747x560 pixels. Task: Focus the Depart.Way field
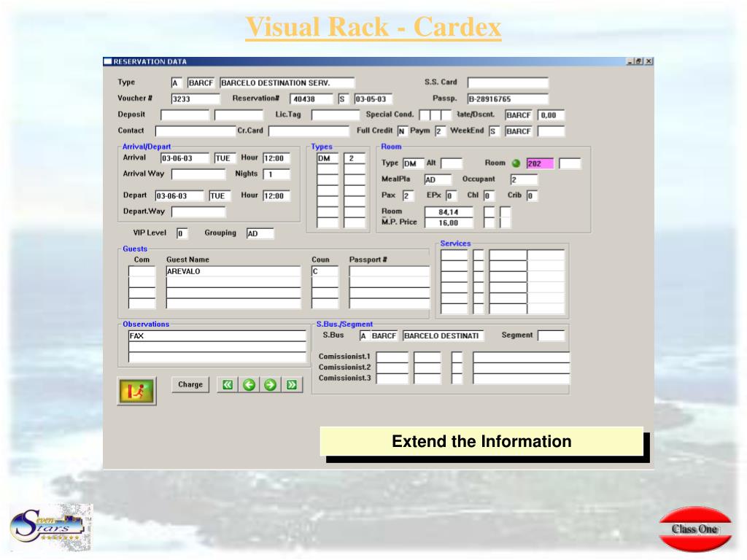point(198,212)
